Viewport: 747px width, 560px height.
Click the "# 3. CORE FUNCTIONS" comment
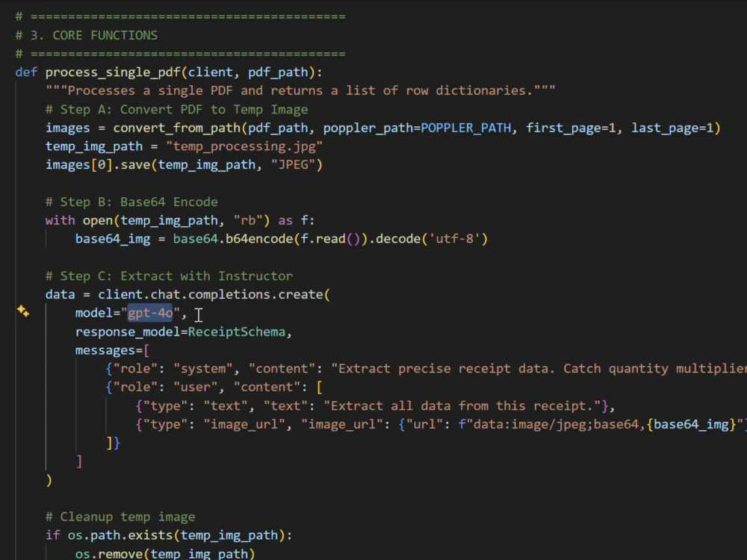coord(86,35)
